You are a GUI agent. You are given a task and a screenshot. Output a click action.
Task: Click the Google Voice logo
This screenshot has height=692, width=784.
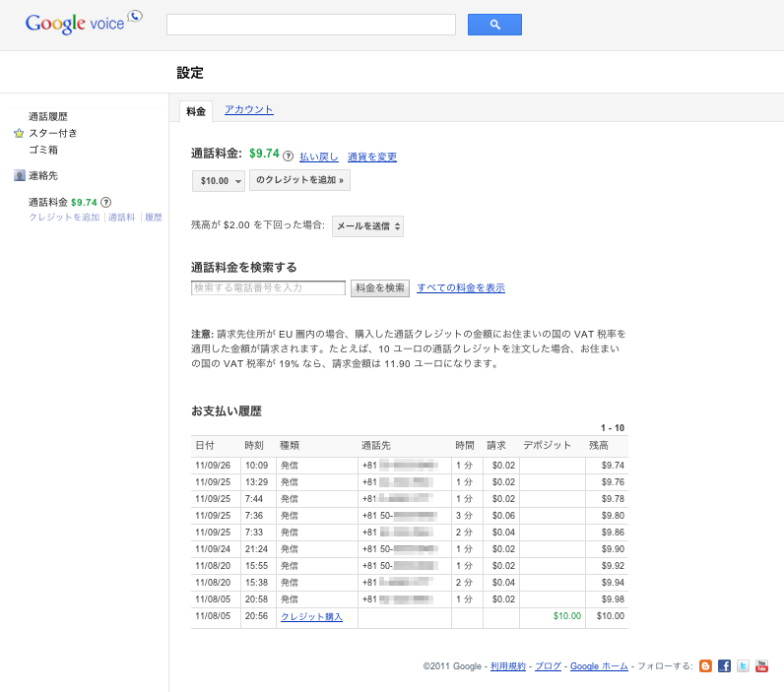coord(83,24)
